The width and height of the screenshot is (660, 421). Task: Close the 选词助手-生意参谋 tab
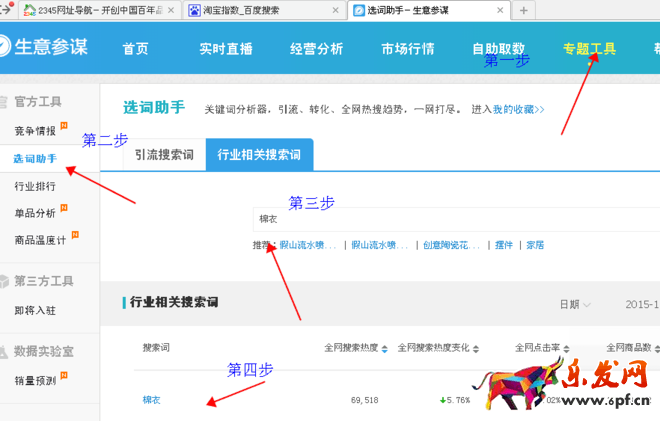tap(500, 10)
